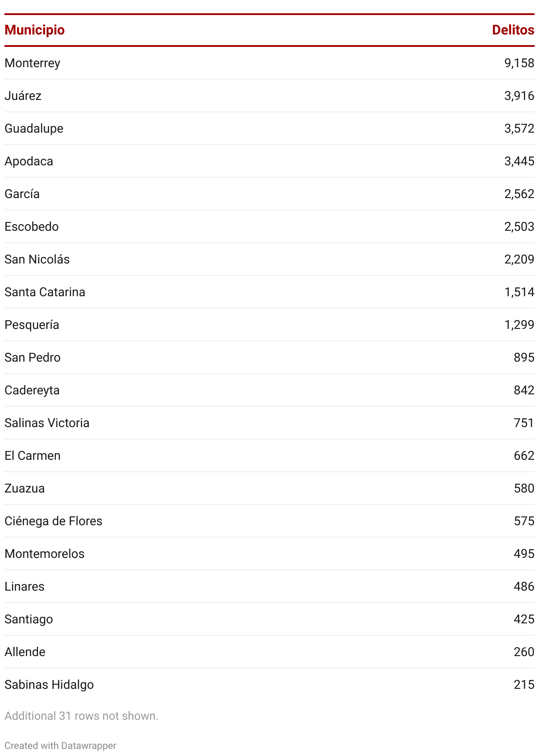Click Guadalupe's 3,572 delitos value

click(x=519, y=129)
